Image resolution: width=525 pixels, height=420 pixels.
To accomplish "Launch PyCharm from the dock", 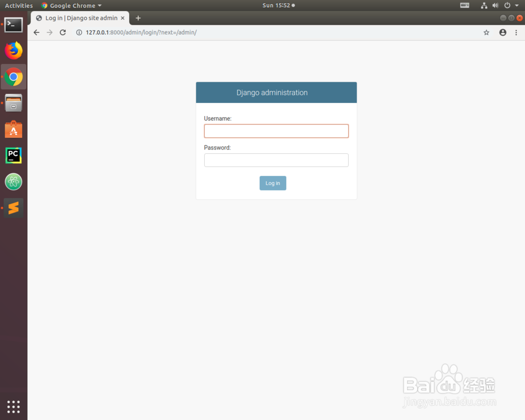I will click(14, 155).
